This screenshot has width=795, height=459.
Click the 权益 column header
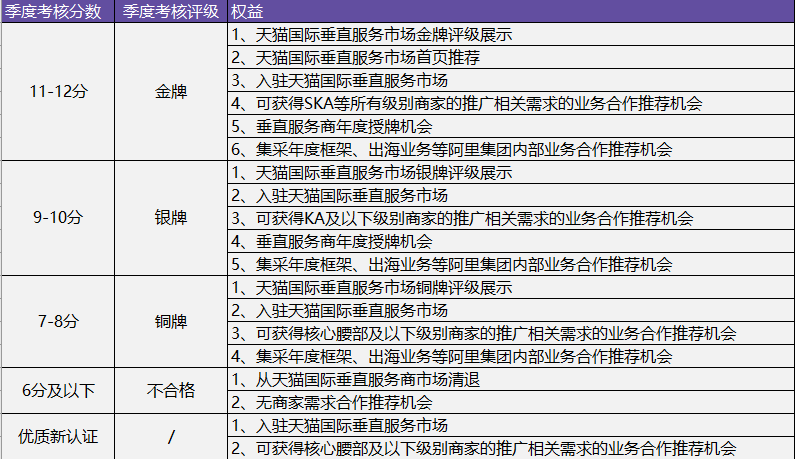511,11
